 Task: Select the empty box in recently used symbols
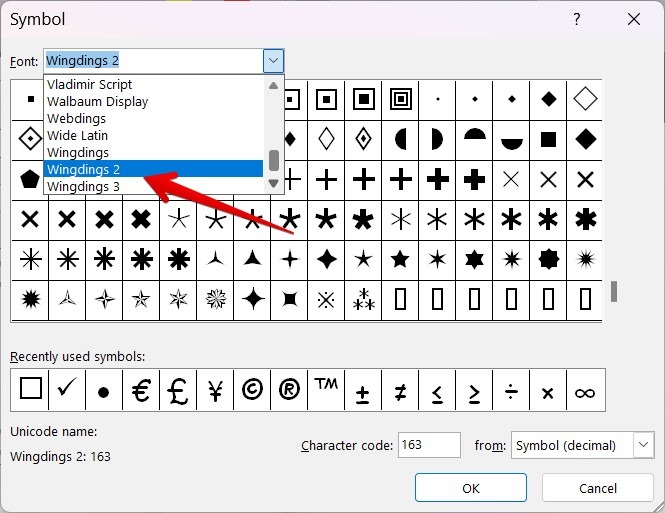coord(30,390)
